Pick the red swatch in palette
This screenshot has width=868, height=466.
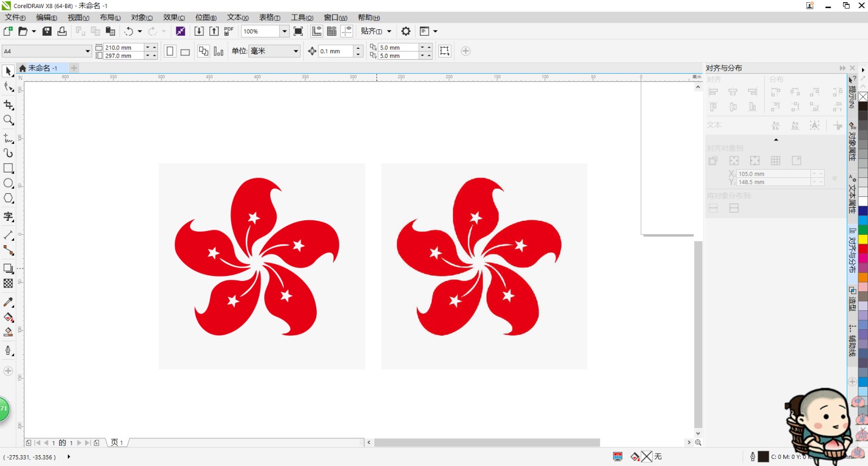(x=863, y=248)
